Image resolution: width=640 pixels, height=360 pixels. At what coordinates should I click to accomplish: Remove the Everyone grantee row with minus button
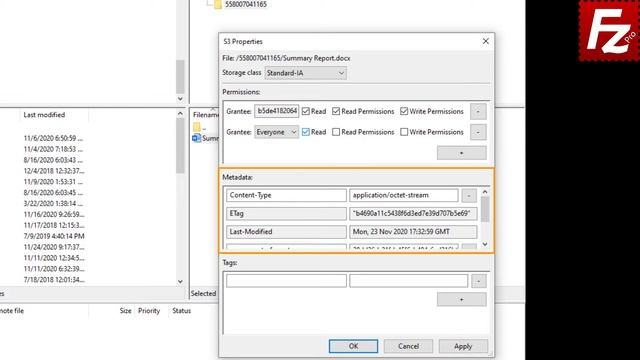tap(478, 132)
